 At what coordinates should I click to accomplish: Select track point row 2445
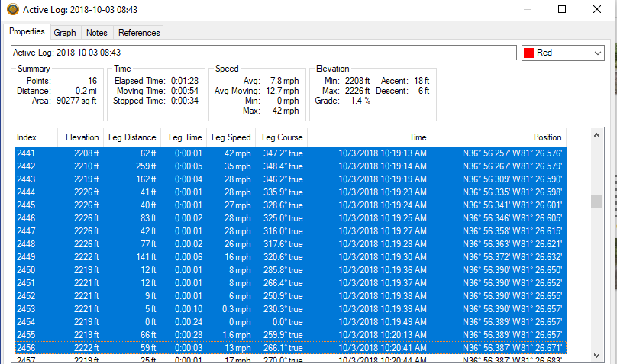point(291,205)
